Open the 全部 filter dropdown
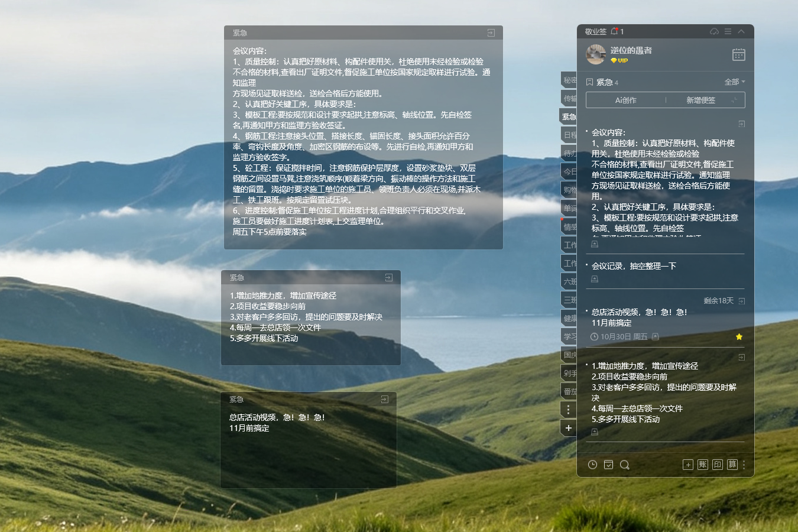This screenshot has width=798, height=532. click(x=735, y=82)
